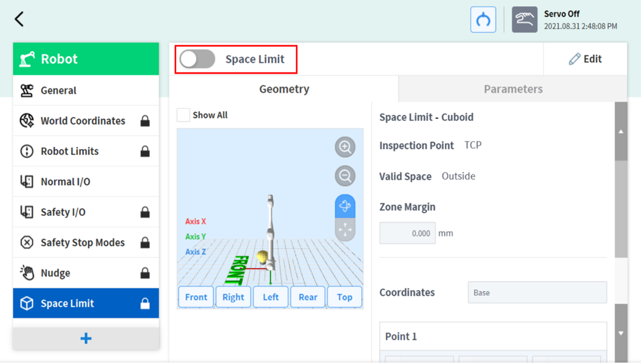
Task: Select the rotate view icon
Action: point(345,206)
